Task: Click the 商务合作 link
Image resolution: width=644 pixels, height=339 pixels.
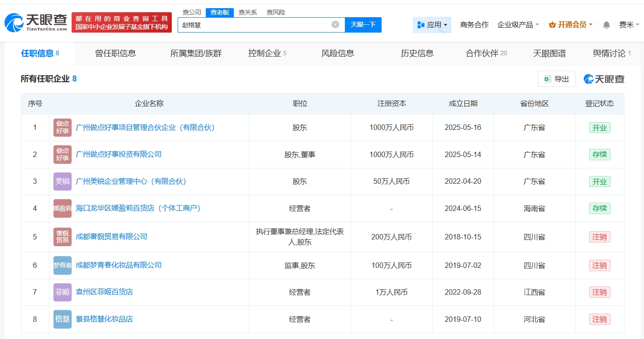Action: [x=475, y=25]
